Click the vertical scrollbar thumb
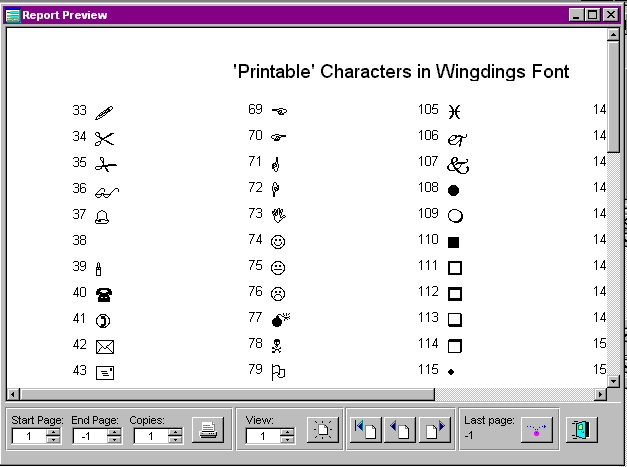The image size is (627, 467). 613,96
